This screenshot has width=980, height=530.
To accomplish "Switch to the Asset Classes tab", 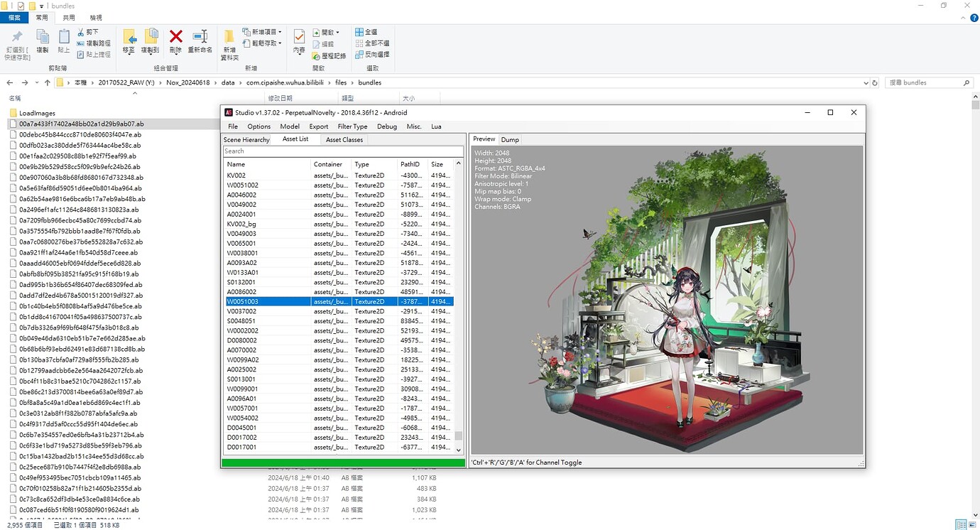I will click(344, 140).
